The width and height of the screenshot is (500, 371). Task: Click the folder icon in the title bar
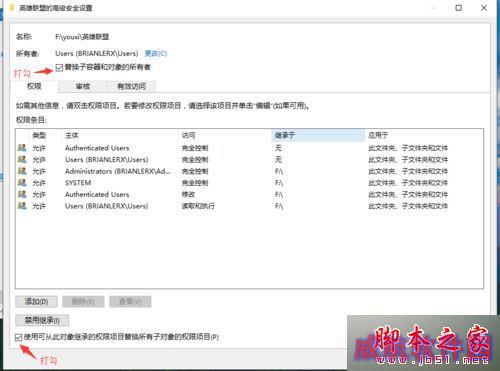click(x=12, y=7)
